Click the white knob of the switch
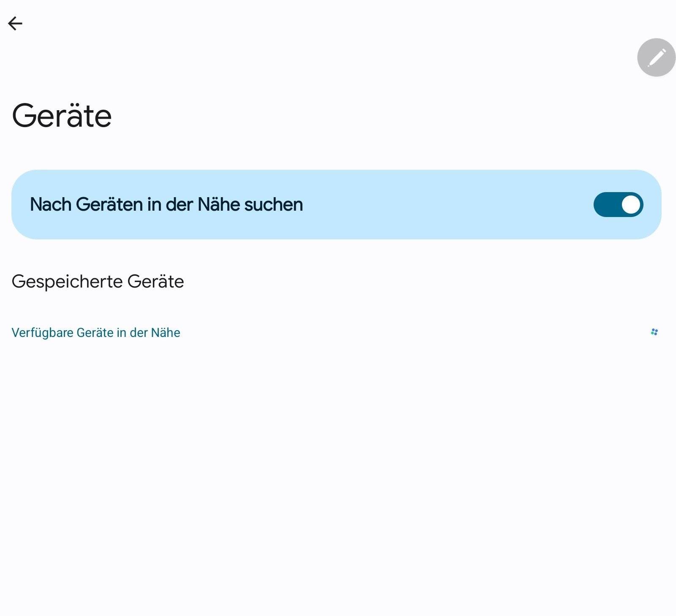The height and width of the screenshot is (616, 676). (631, 205)
